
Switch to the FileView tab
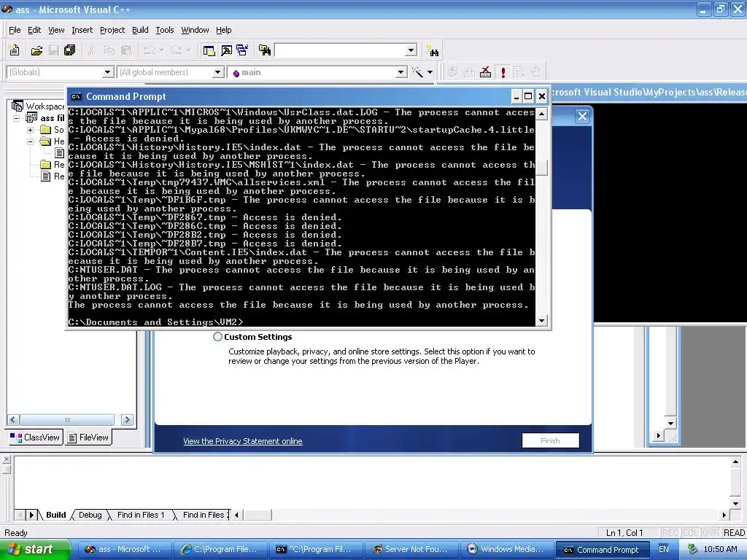click(88, 437)
